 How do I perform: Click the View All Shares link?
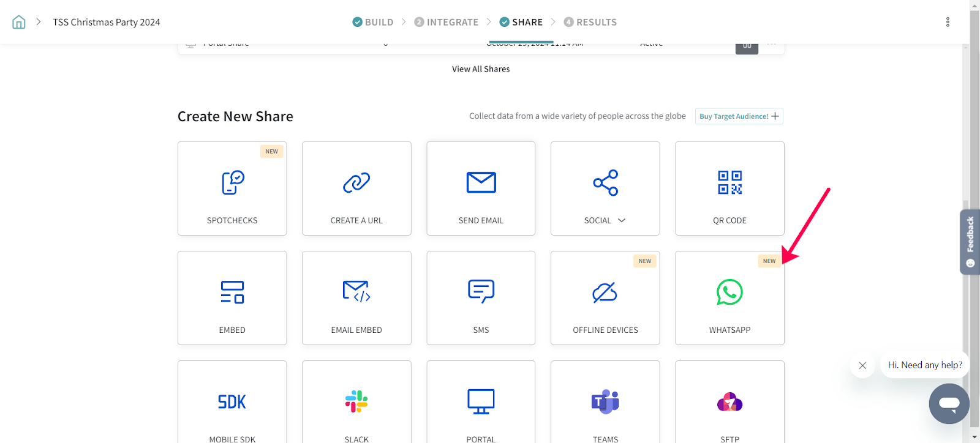481,69
